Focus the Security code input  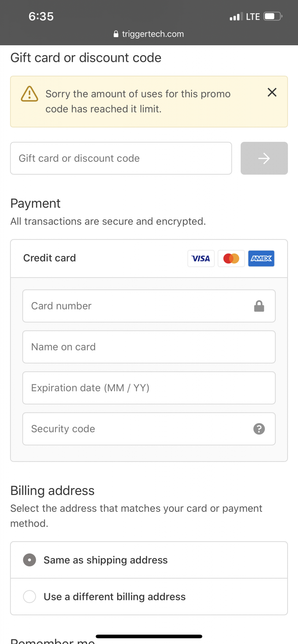click(149, 429)
